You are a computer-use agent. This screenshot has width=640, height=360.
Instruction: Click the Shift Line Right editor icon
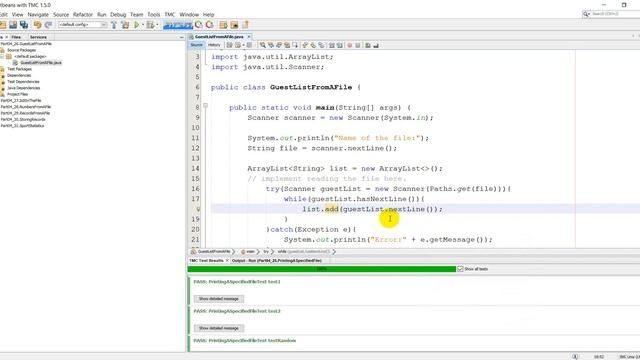339,45
